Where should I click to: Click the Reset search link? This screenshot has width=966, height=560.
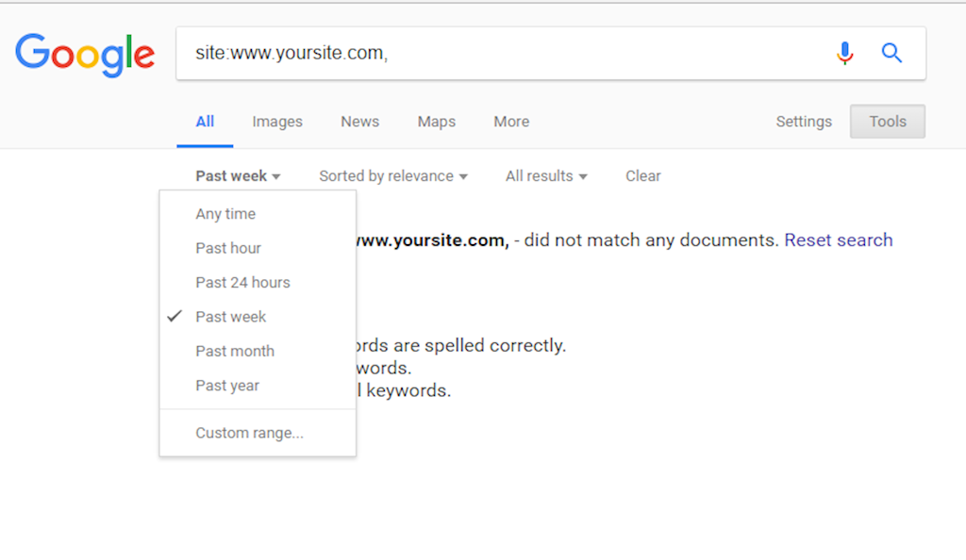[838, 240]
